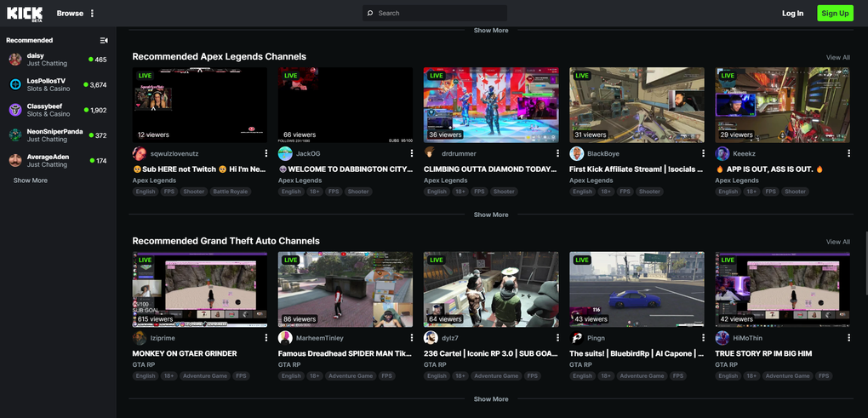Open drdrummer stream thumbnail with 36 viewers
This screenshot has width=868, height=418.
[x=491, y=106]
